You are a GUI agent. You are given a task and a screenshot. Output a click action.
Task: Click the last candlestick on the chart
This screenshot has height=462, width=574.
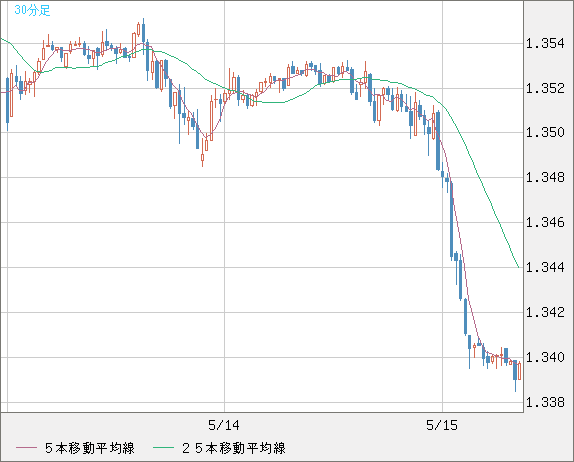(519, 371)
